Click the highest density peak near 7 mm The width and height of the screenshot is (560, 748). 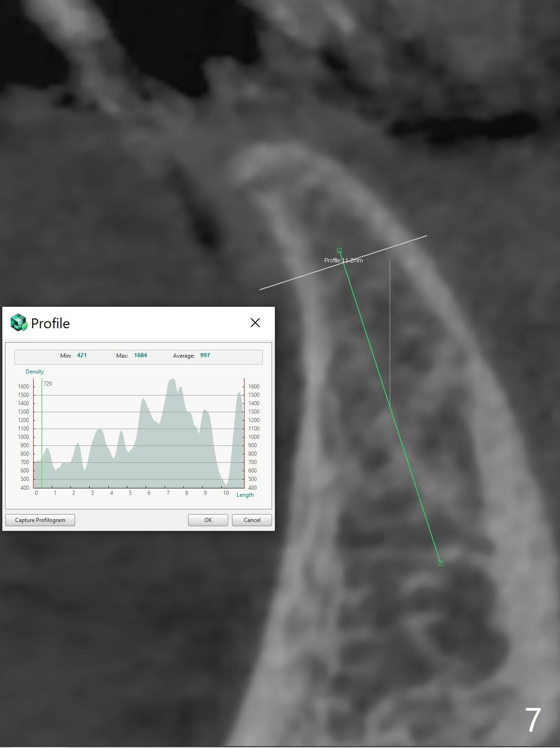coord(172,380)
